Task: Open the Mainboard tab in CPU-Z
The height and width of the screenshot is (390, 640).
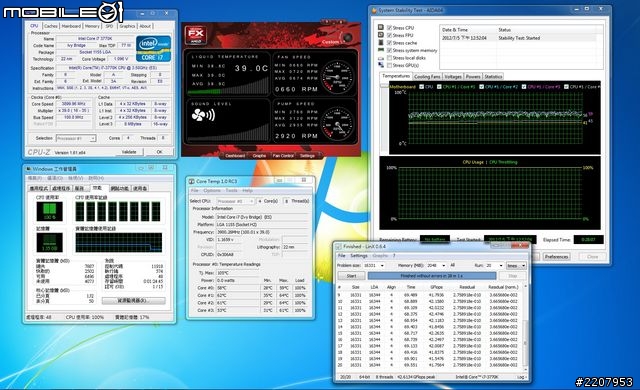Action: click(x=71, y=26)
